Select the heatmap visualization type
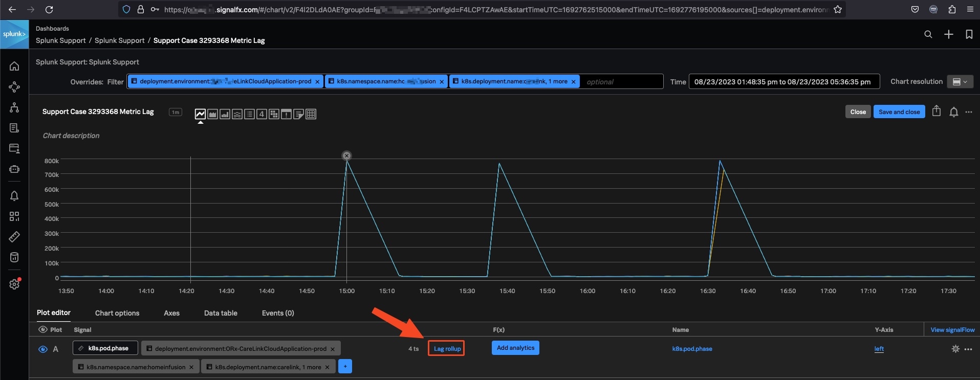The width and height of the screenshot is (980, 380). (274, 114)
